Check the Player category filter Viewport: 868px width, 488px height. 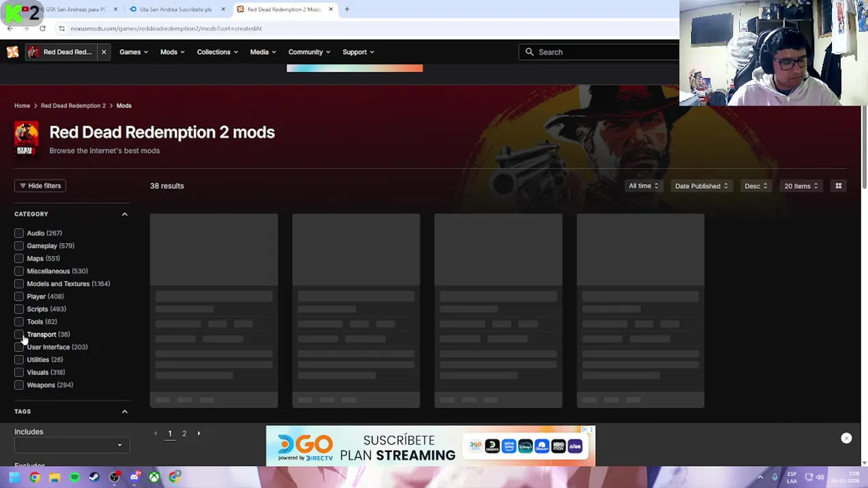tap(19, 296)
